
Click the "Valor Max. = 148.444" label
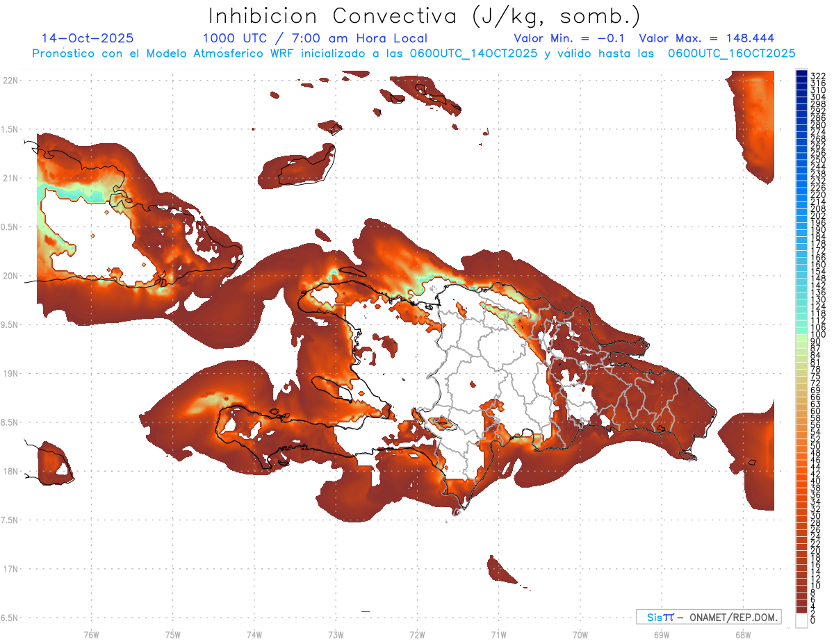click(x=706, y=38)
